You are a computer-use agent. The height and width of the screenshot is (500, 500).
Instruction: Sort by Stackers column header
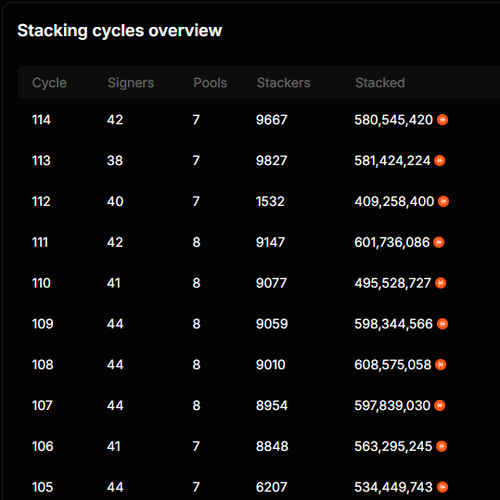click(283, 83)
